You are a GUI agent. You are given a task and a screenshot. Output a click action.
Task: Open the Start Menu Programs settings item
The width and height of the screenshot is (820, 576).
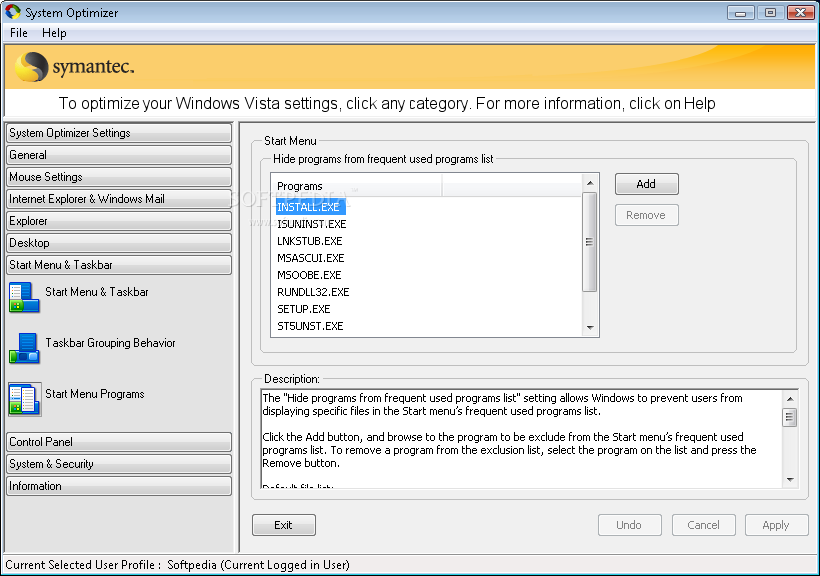95,394
